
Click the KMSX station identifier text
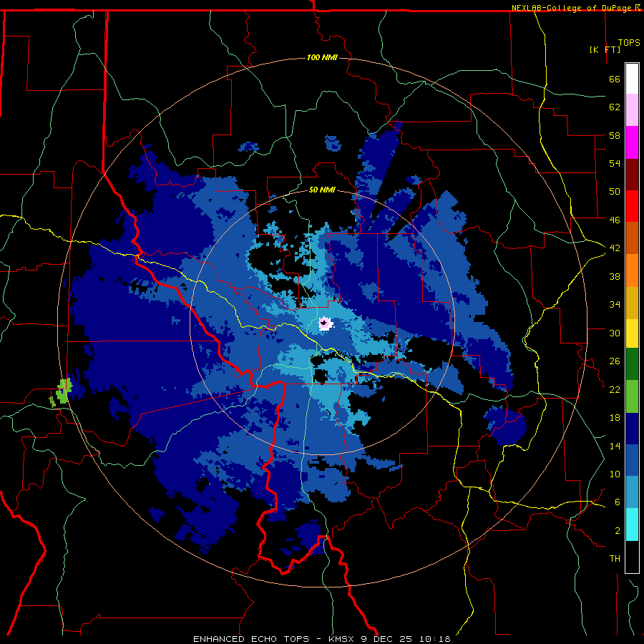tap(341, 639)
